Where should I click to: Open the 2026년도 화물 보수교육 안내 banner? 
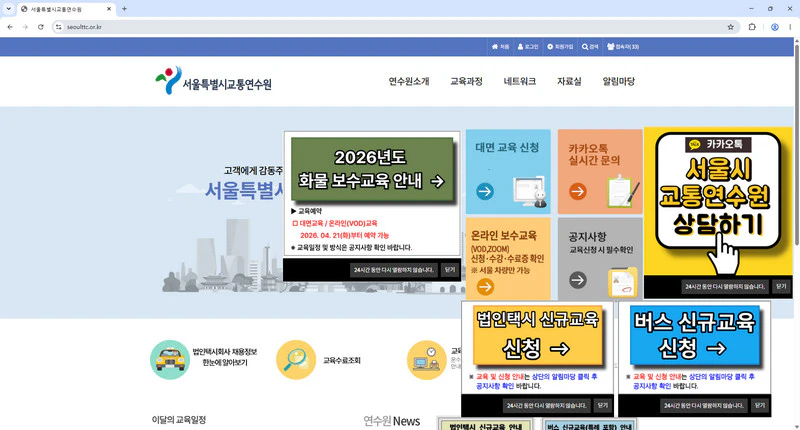[372, 169]
